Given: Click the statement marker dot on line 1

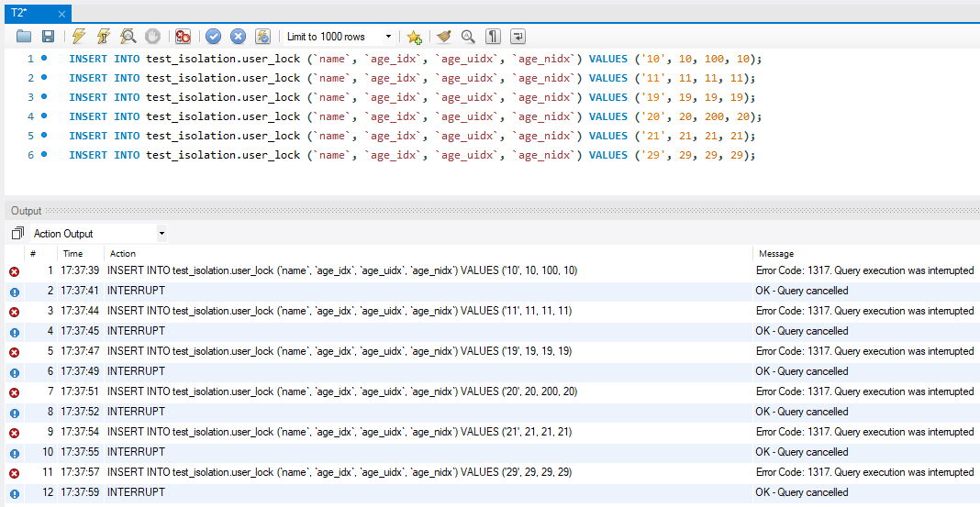Looking at the screenshot, I should pyautogui.click(x=44, y=58).
